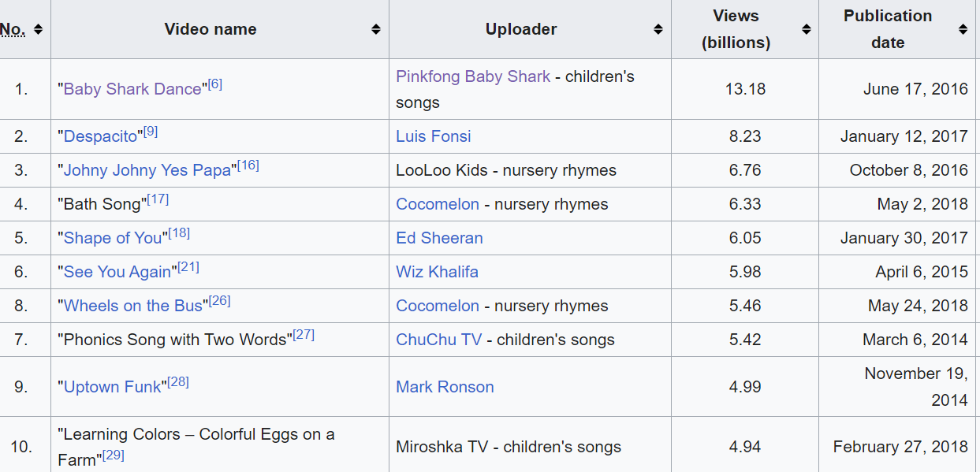Open the "Despacito" article link
Image resolution: width=980 pixels, height=472 pixels.
click(x=101, y=136)
